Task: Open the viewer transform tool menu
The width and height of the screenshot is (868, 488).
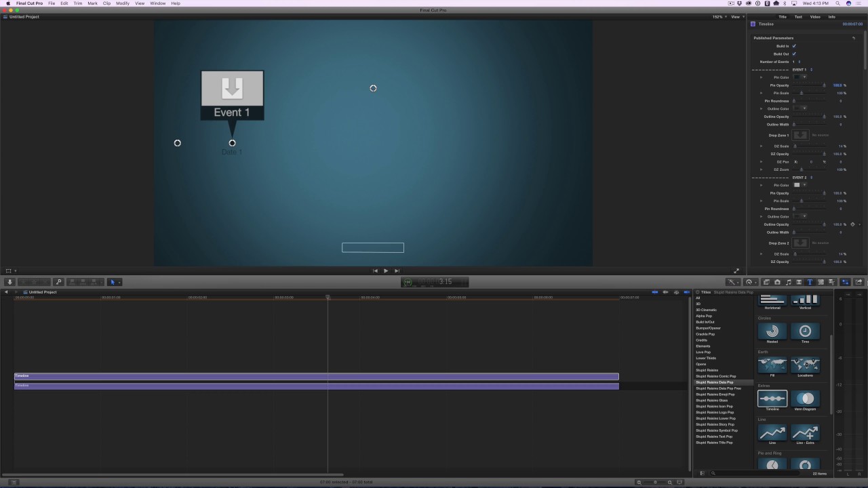Action: (x=9, y=271)
